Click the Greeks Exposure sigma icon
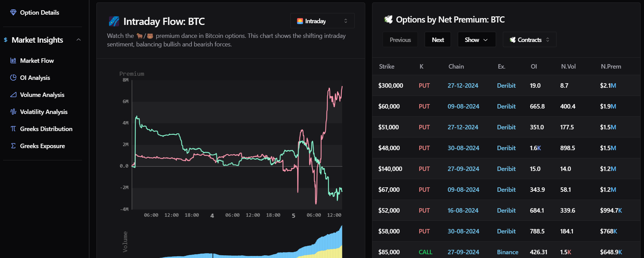This screenshot has width=644, height=258. 13,146
